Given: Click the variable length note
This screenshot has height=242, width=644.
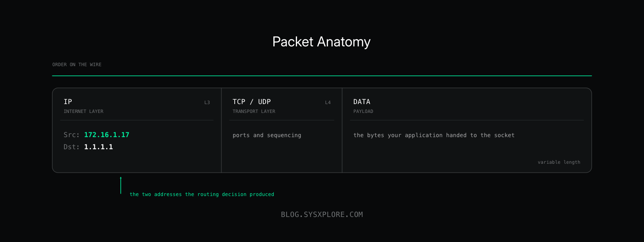Looking at the screenshot, I should pos(559,162).
